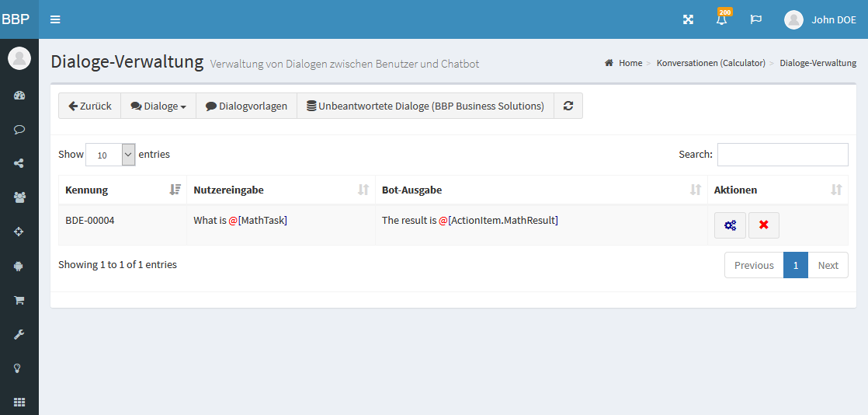Sort by Bot-Ausgabe column
The width and height of the screenshot is (868, 415).
541,190
